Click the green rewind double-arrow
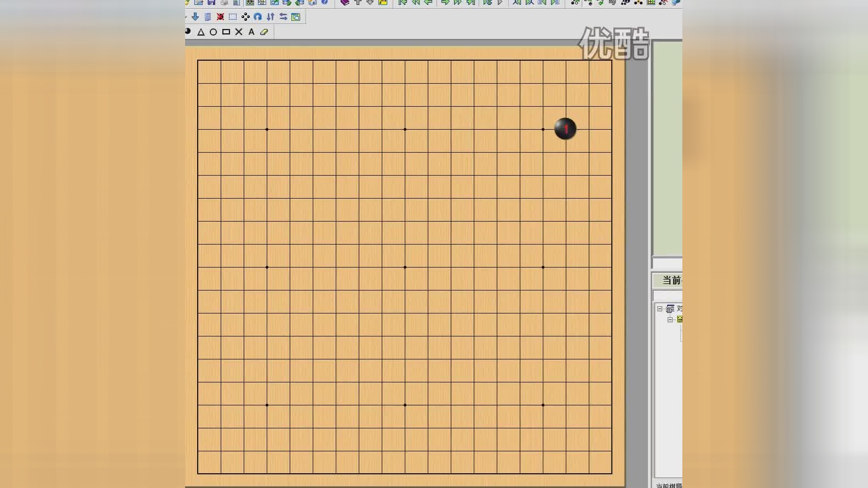 coord(416,2)
